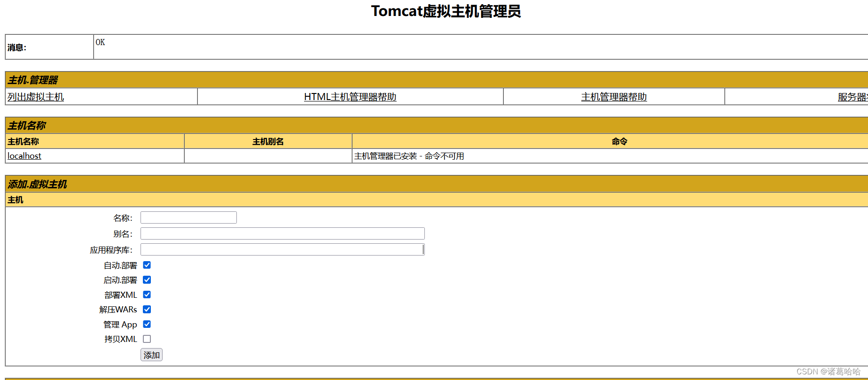The height and width of the screenshot is (380, 868).
Task: Focus the 名称 input field
Action: coord(188,217)
